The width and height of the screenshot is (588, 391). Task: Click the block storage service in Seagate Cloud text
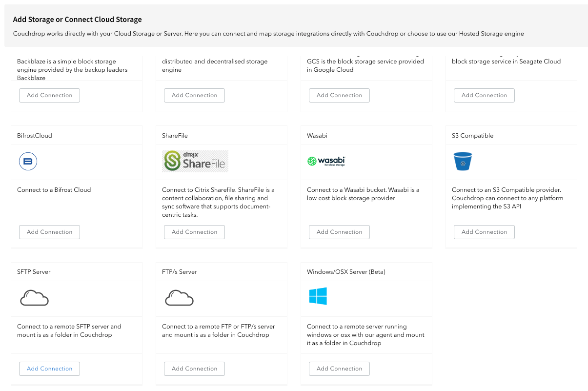[x=506, y=62]
